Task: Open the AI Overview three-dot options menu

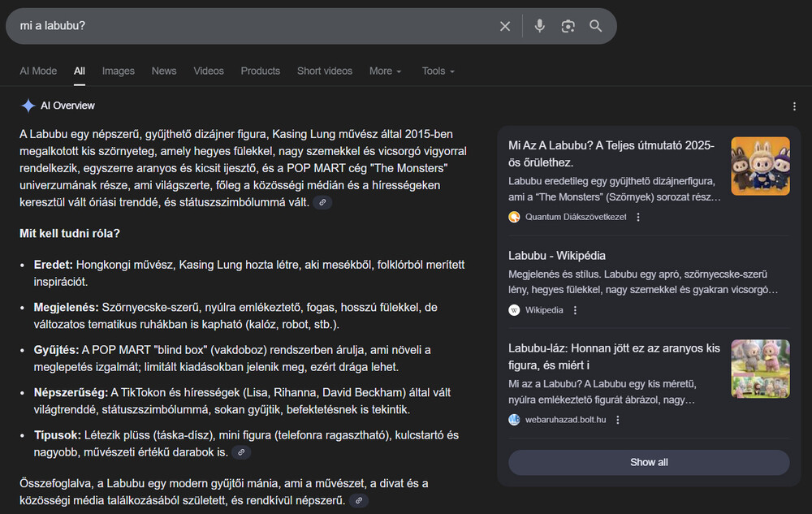Action: [x=794, y=106]
